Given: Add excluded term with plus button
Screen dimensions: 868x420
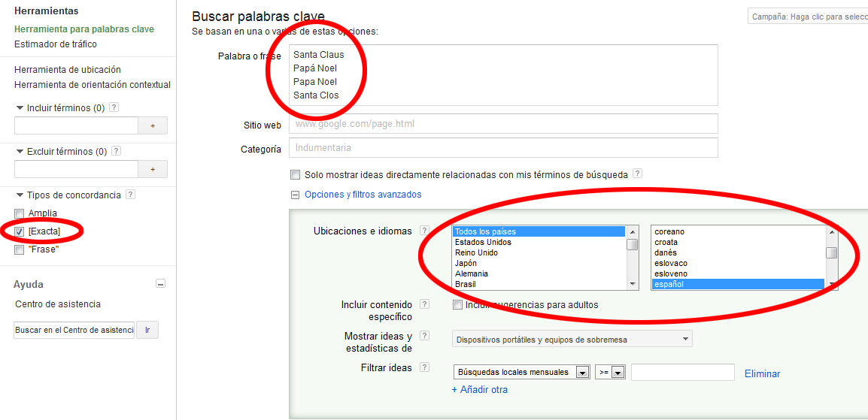Looking at the screenshot, I should click(153, 169).
